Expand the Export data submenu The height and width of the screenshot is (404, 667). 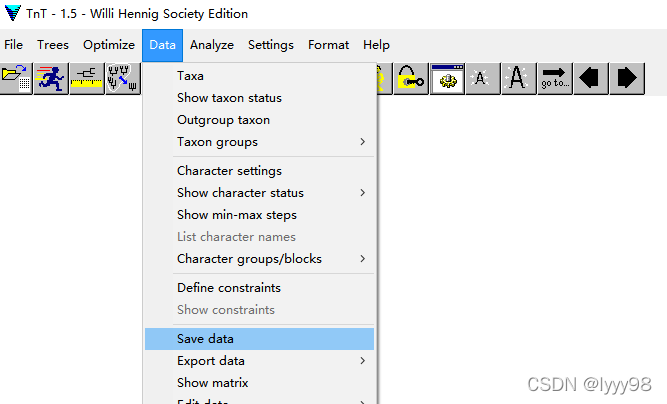[259, 361]
